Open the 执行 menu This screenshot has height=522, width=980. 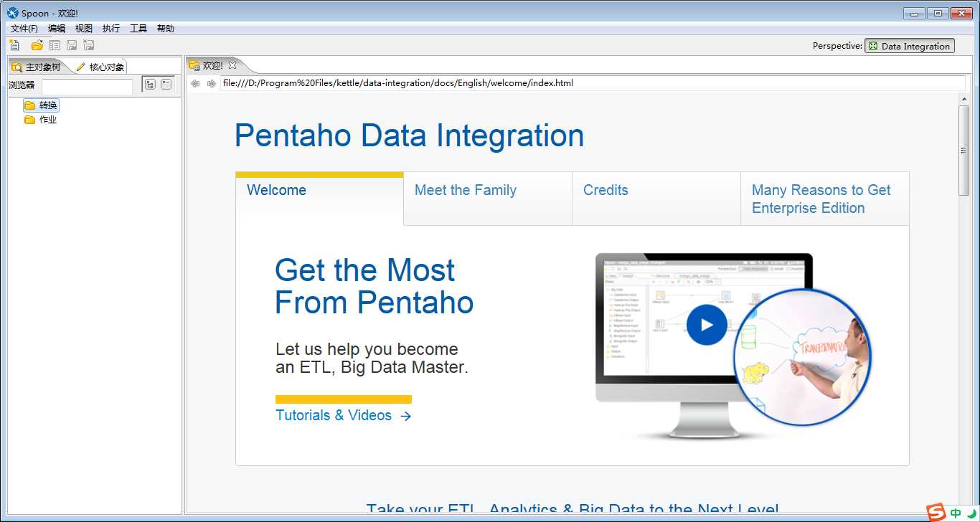[111, 29]
